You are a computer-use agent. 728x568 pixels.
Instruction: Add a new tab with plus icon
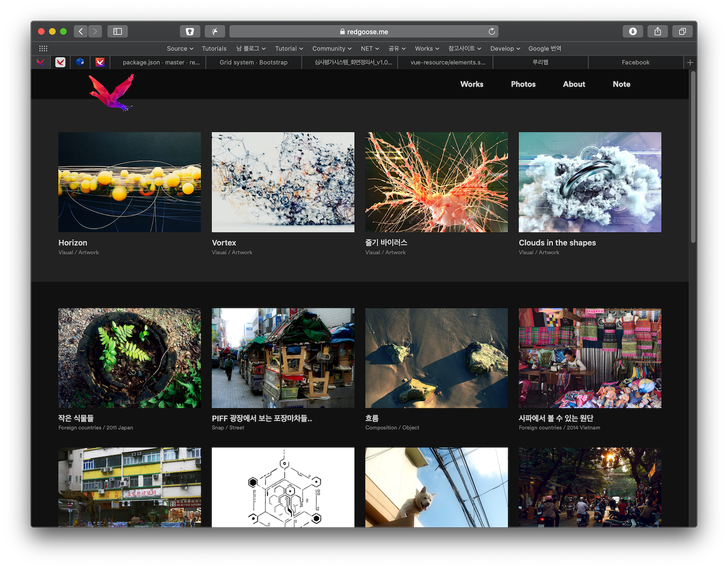(x=690, y=62)
